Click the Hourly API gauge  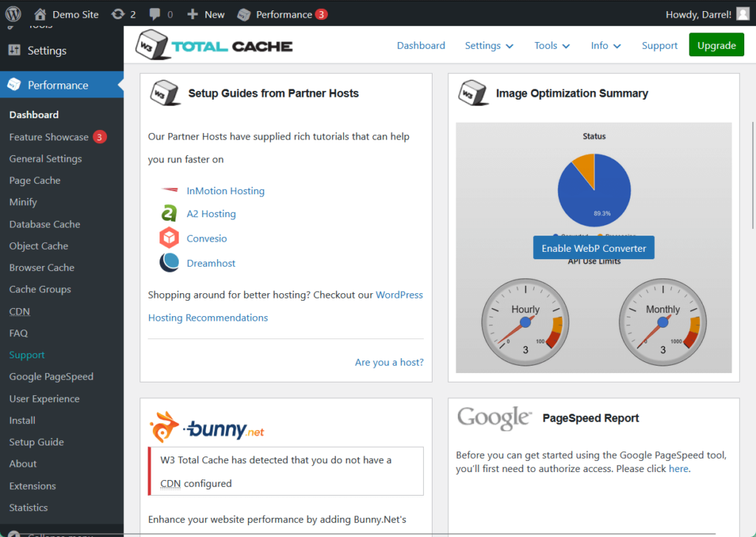[526, 322]
